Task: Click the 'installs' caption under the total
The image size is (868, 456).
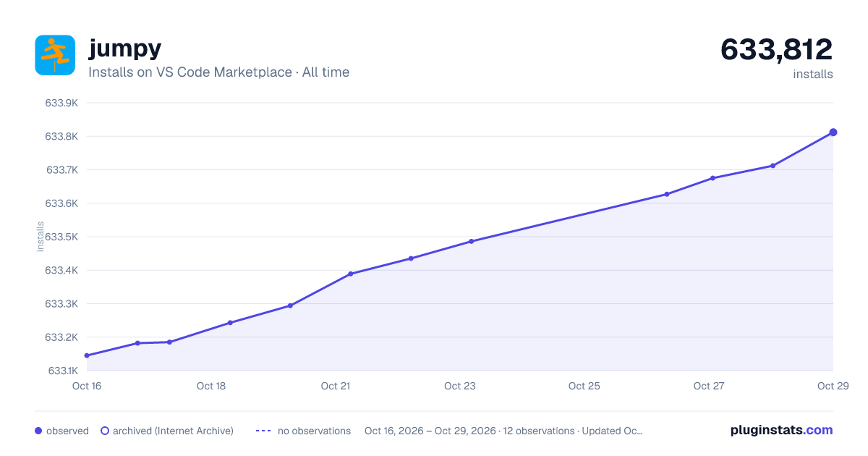Action: coord(813,74)
